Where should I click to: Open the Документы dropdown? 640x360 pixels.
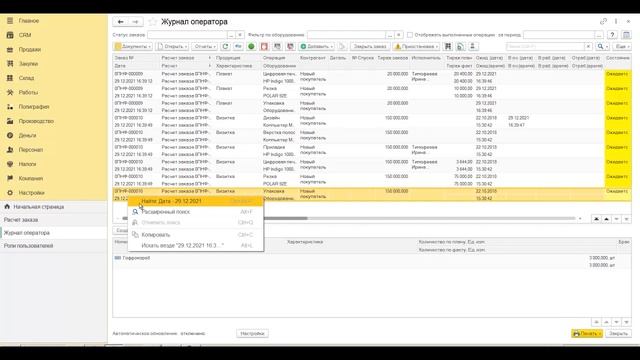point(133,47)
